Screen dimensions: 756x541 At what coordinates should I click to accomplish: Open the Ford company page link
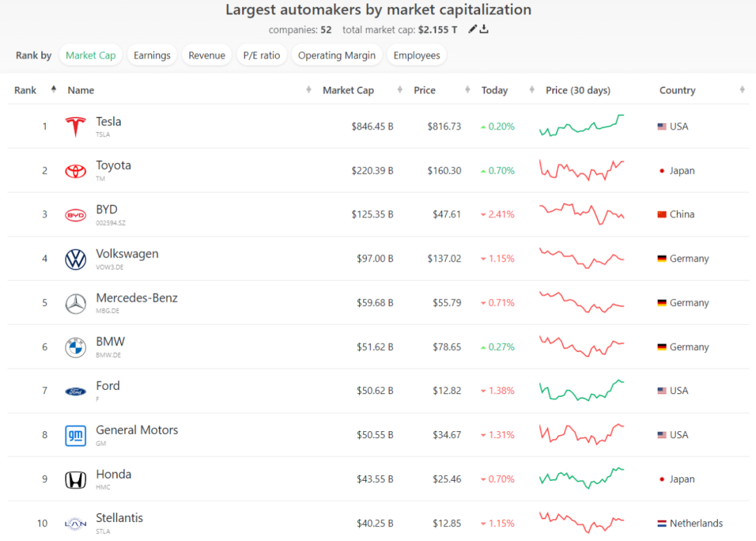pos(108,386)
